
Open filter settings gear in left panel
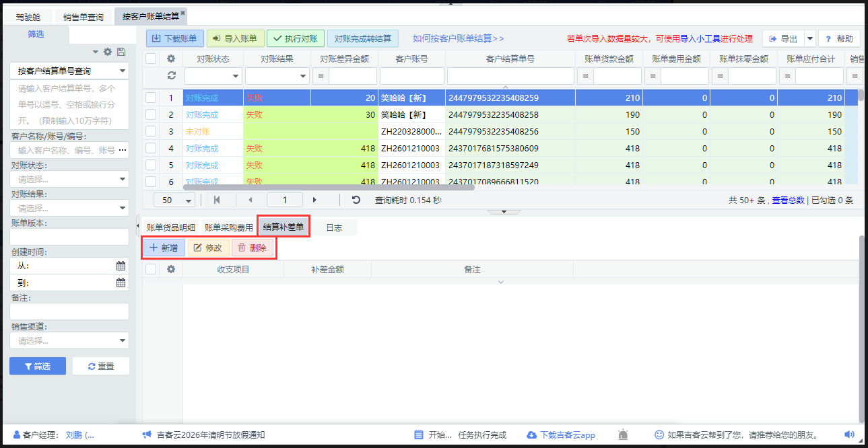pos(108,52)
